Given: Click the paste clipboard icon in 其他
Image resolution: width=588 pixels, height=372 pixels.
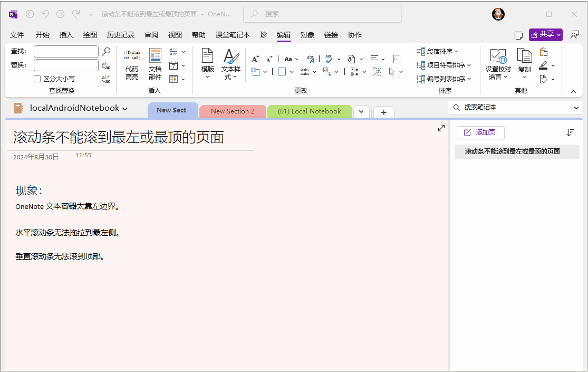Looking at the screenshot, I should [543, 52].
